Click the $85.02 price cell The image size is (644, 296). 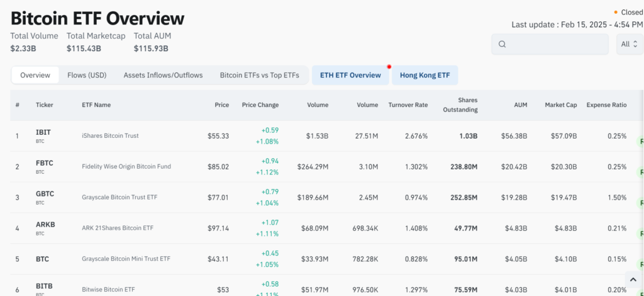tap(218, 167)
